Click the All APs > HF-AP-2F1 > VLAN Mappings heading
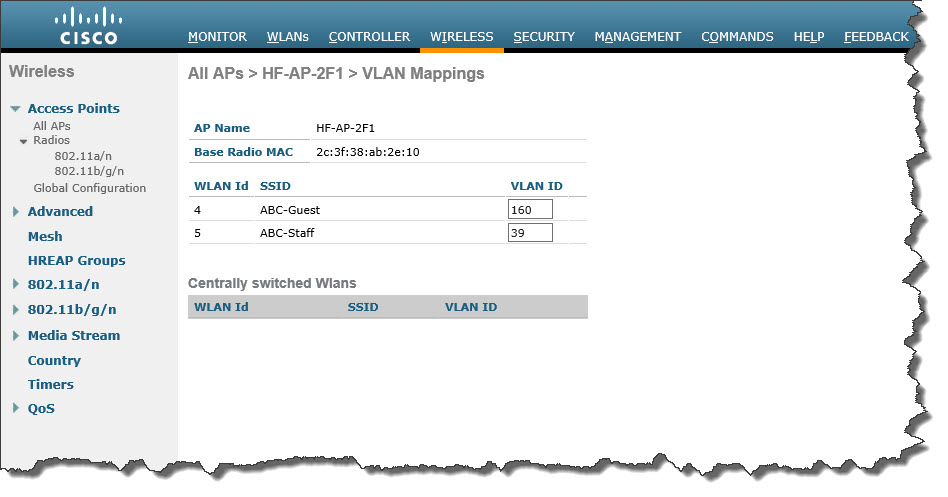The image size is (948, 497). tap(336, 74)
